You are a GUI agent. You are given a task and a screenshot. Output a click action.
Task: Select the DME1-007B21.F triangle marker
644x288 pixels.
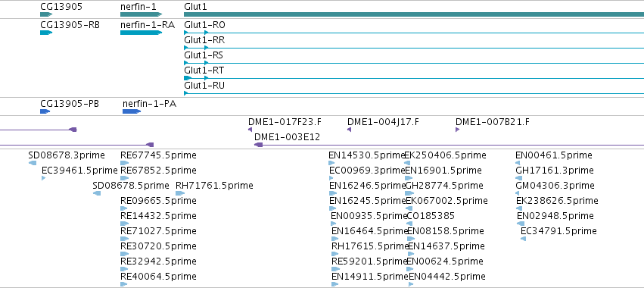coord(458,130)
